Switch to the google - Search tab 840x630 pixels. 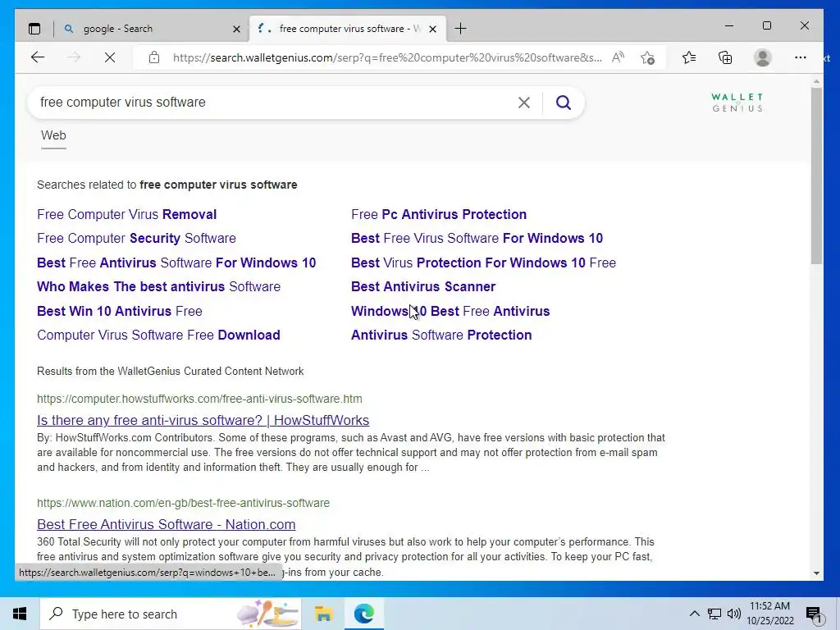[152, 29]
